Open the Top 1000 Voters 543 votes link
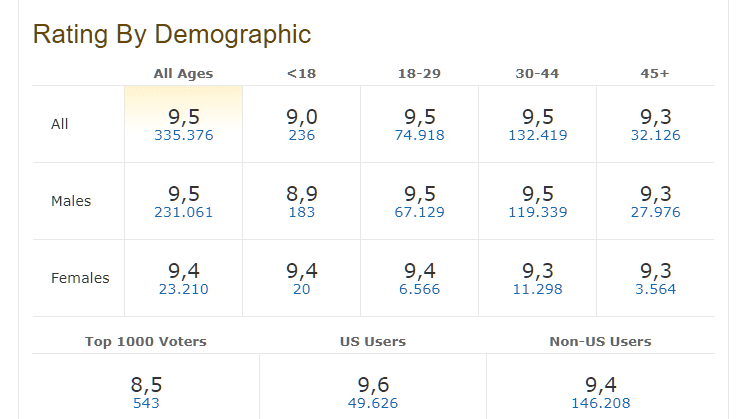The image size is (748, 419). [146, 403]
